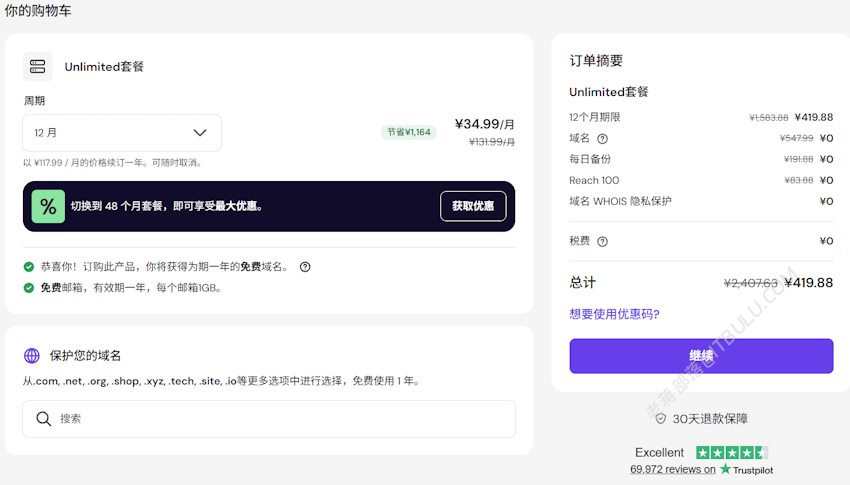The width and height of the screenshot is (850, 485).
Task: Click the Excellent rating label
Action: coord(659,452)
